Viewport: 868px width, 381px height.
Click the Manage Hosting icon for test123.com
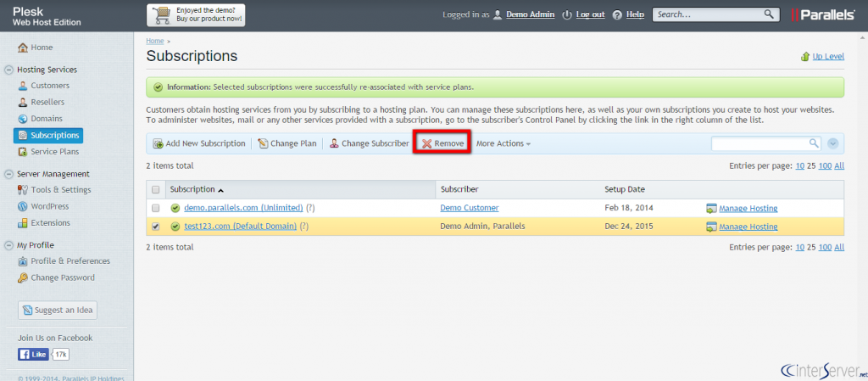711,227
